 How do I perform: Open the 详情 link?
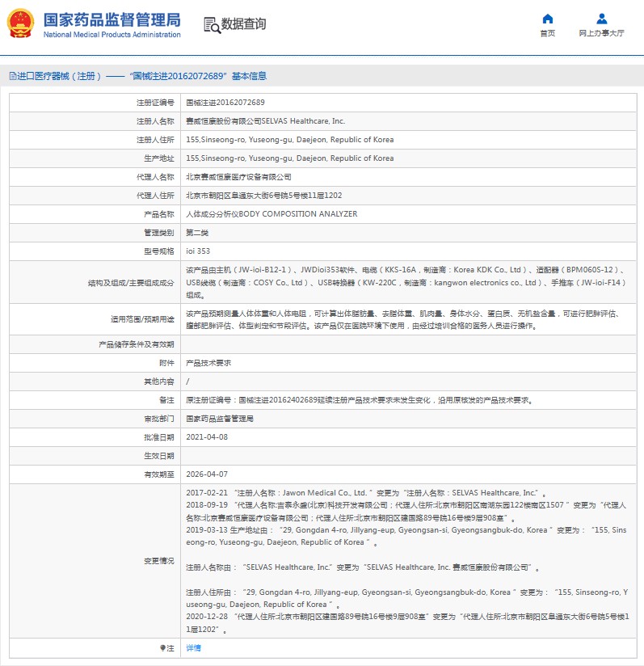click(193, 647)
